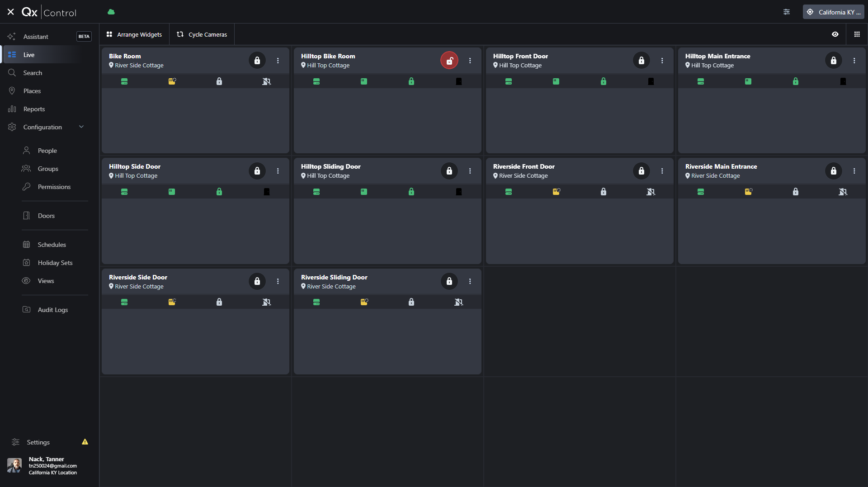Screen dimensions: 868x487
Task: Click yellow controller status icon on Riverside Main Entrance
Action: [748, 192]
